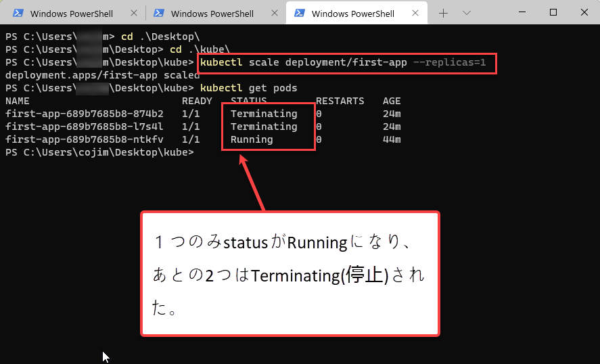Click the Running status value
The height and width of the screenshot is (364, 600).
click(x=252, y=139)
